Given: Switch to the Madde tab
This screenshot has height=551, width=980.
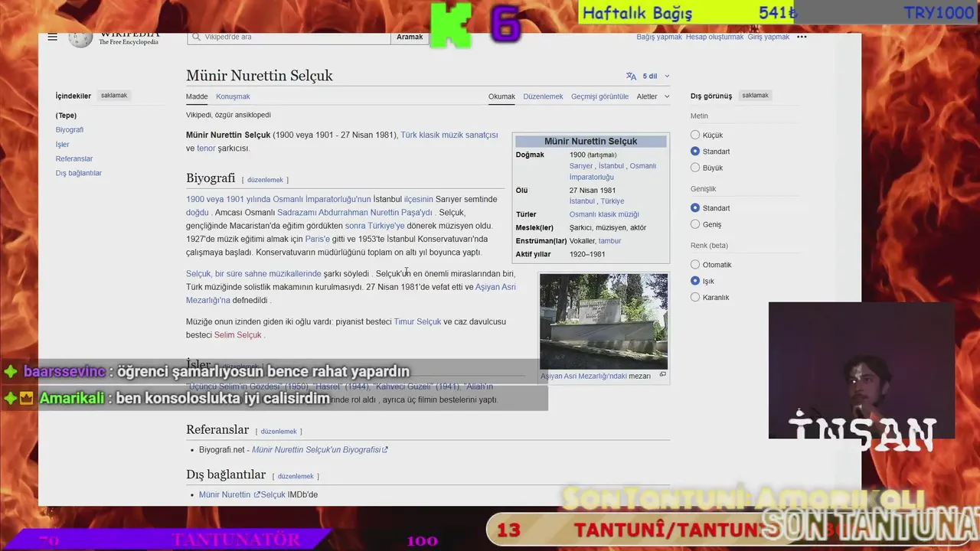Looking at the screenshot, I should point(197,96).
